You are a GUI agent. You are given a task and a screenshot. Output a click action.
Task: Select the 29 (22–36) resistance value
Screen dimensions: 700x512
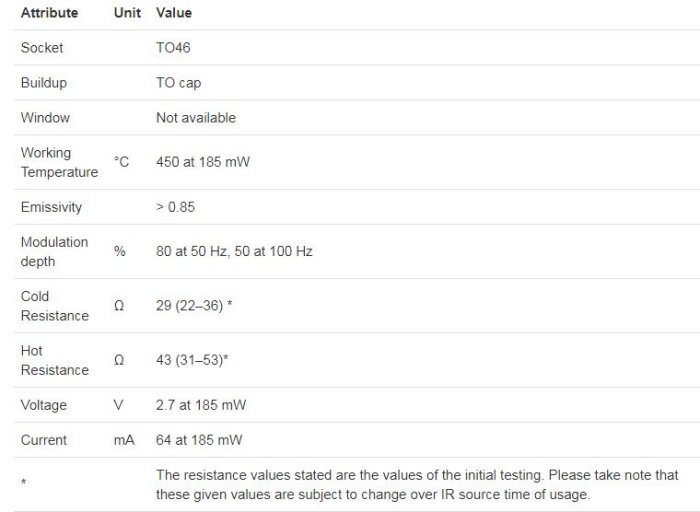[x=193, y=306]
